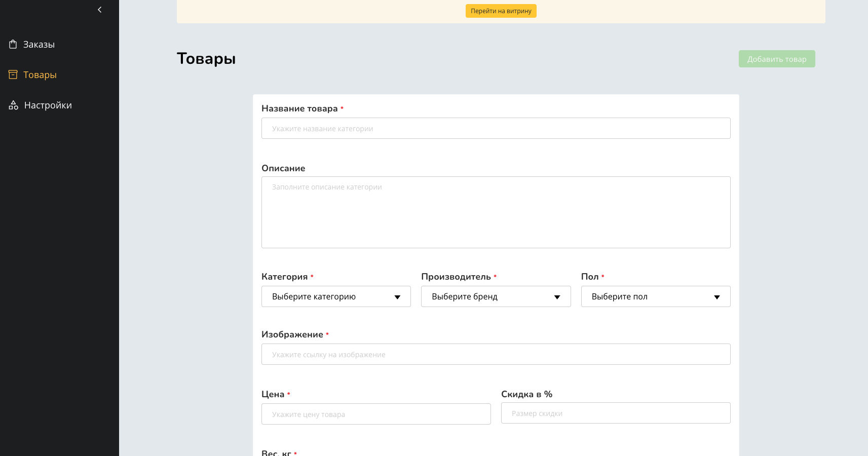Image resolution: width=868 pixels, height=456 pixels.
Task: Click the category dropdown arrow
Action: (x=397, y=297)
